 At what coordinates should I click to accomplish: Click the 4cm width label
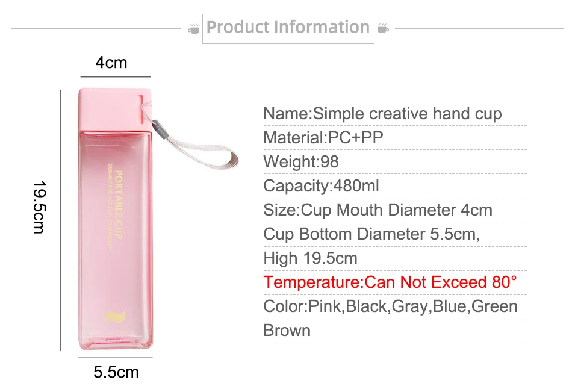pyautogui.click(x=111, y=63)
